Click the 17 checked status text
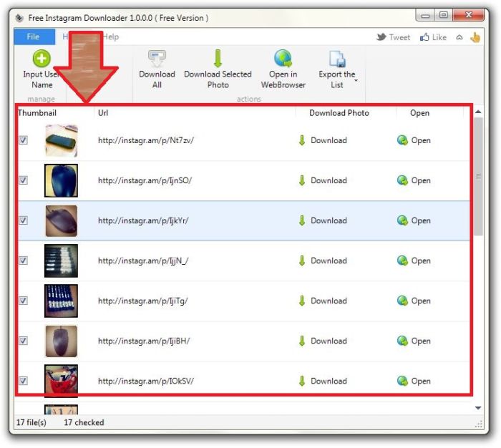This screenshot has height=448, width=501. 84,422
